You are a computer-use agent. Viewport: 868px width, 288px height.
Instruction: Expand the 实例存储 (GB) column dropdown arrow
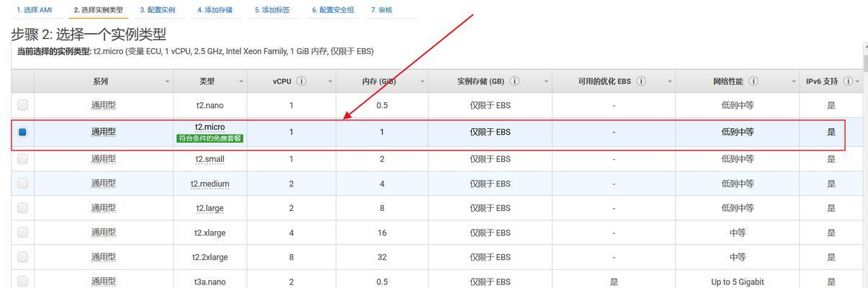tap(546, 81)
